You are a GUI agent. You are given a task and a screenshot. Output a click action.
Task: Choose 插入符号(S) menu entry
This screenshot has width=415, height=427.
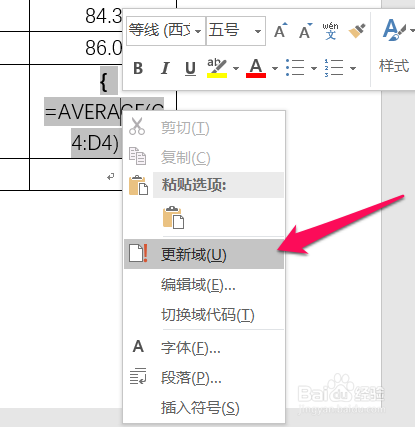(x=204, y=407)
